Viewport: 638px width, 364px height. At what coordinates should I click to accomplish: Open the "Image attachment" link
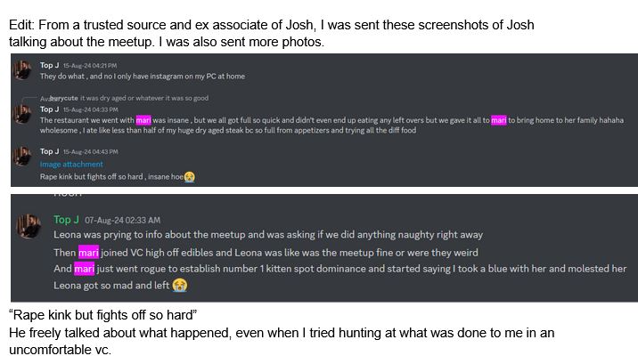[x=71, y=165]
